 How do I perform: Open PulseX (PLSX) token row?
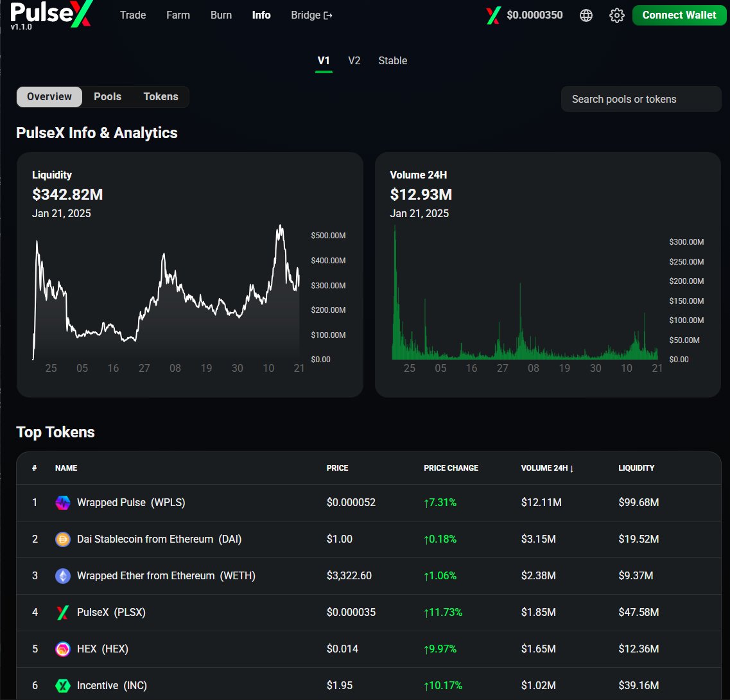[x=369, y=613]
